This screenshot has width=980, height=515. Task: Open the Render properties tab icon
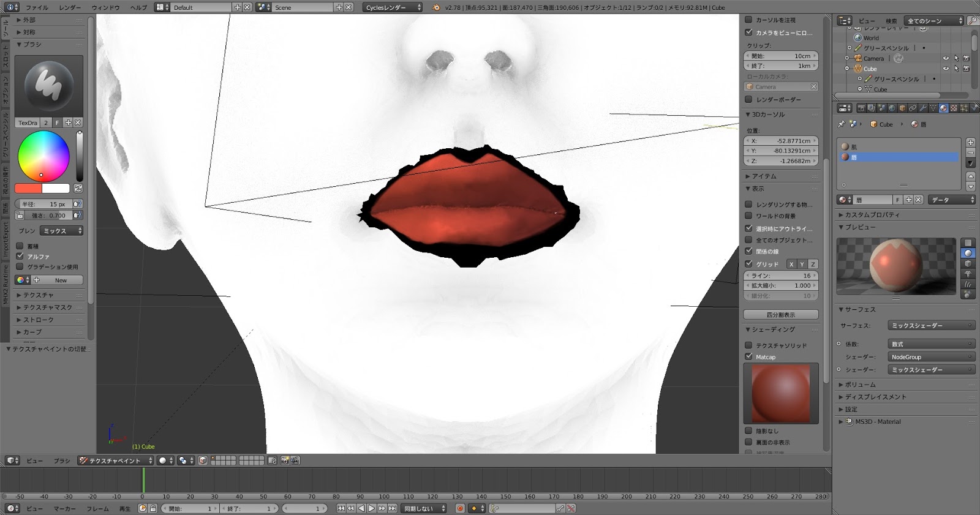click(861, 108)
